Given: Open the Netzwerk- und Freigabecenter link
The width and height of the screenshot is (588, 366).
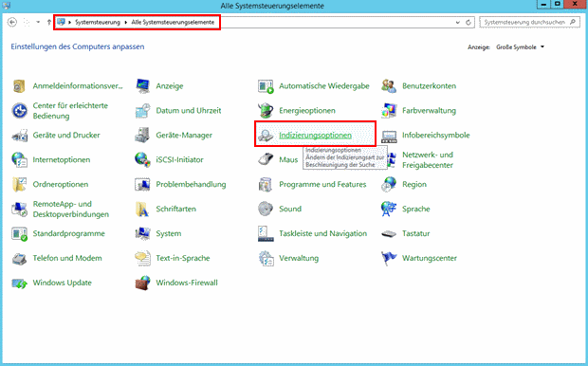Looking at the screenshot, I should 428,160.
